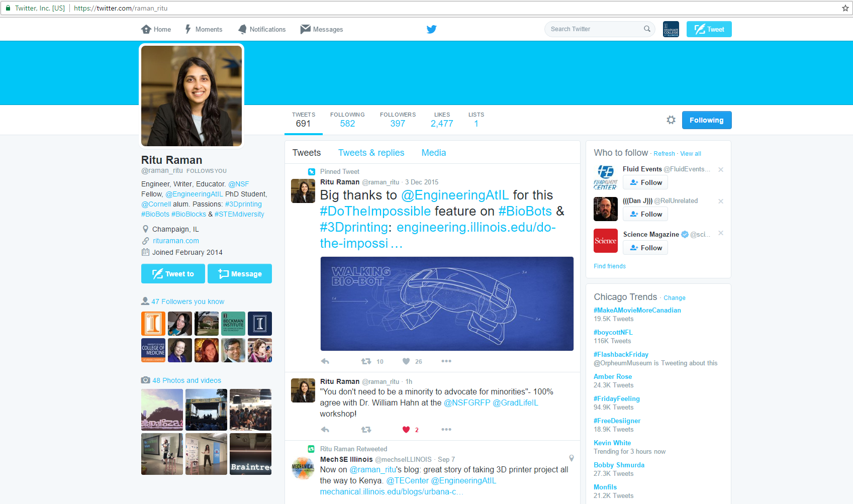
Task: Click the location pin on the MechSE tweet
Action: 572,458
